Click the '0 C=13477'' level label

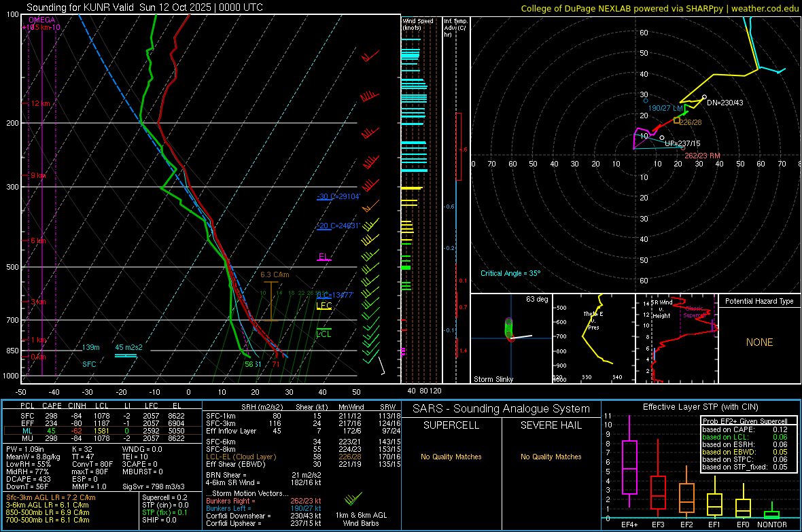(x=335, y=295)
